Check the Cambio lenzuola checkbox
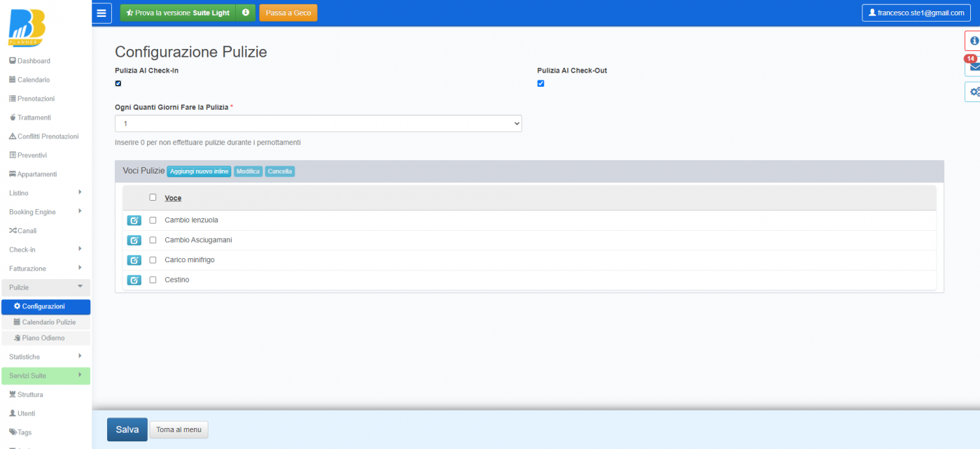Screen dimensions: 980x449 pyautogui.click(x=153, y=220)
